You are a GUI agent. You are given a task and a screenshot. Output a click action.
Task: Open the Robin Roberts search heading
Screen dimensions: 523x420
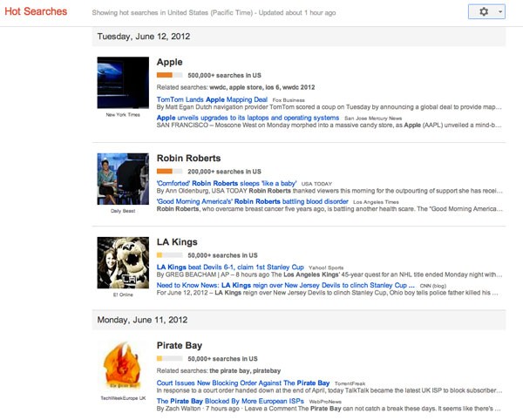tap(188, 159)
